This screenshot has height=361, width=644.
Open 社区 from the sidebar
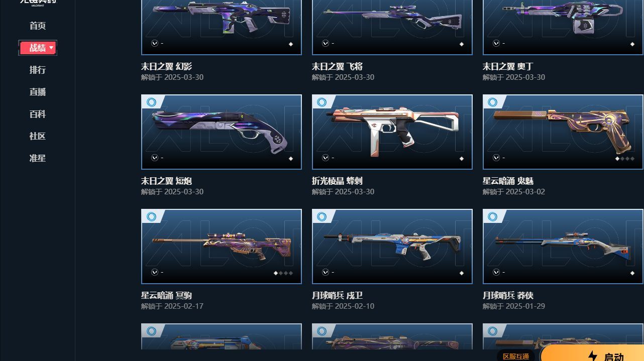coord(38,136)
